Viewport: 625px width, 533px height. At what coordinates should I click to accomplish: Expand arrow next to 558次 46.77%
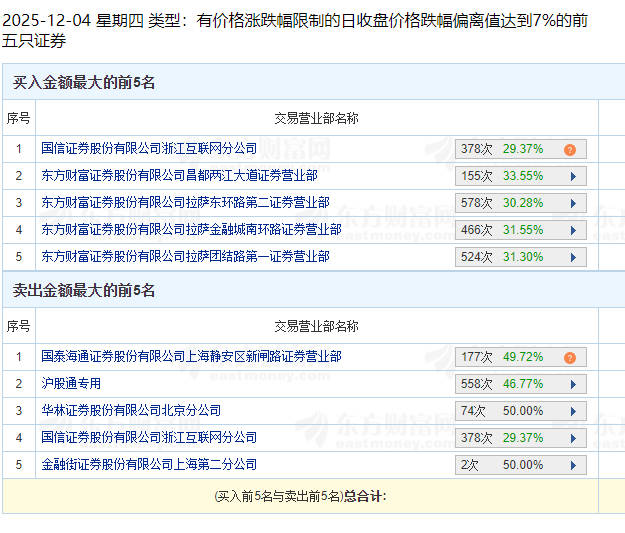[x=573, y=384]
